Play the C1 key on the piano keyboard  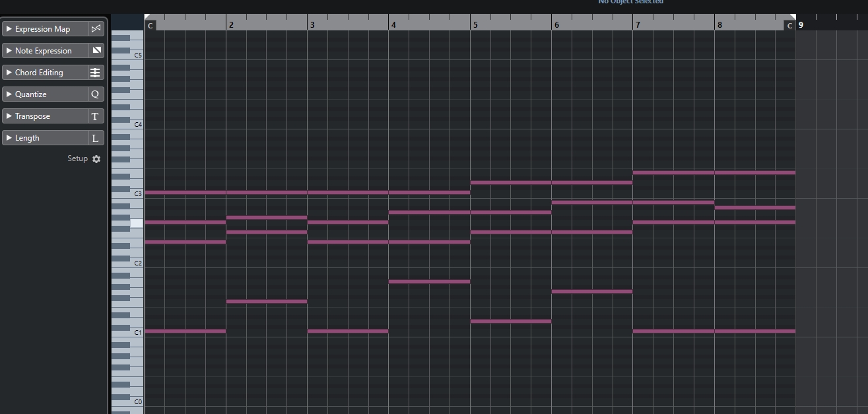138,332
